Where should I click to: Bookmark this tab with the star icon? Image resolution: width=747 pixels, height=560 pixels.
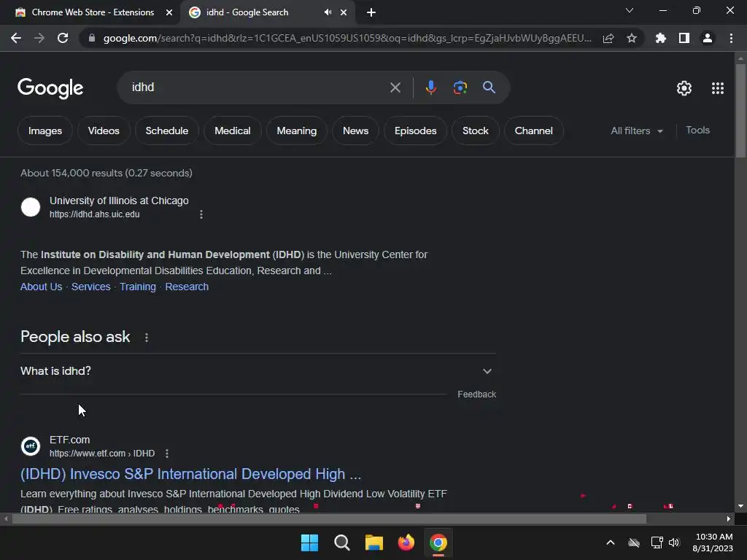pyautogui.click(x=632, y=38)
